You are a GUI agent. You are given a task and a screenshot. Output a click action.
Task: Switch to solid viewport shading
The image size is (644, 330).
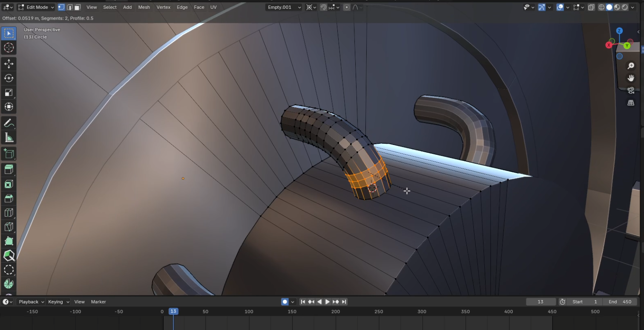(609, 7)
